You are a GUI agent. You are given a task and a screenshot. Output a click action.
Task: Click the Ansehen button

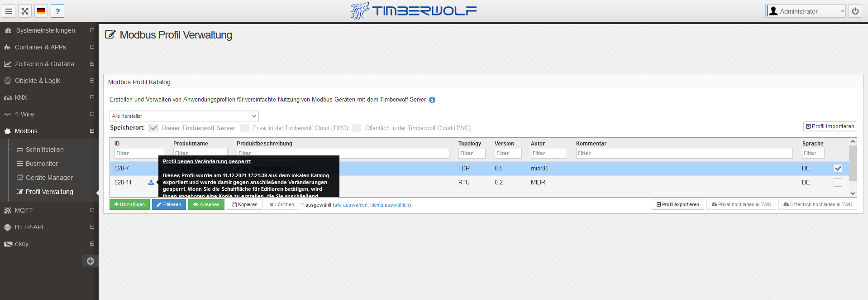(x=206, y=204)
